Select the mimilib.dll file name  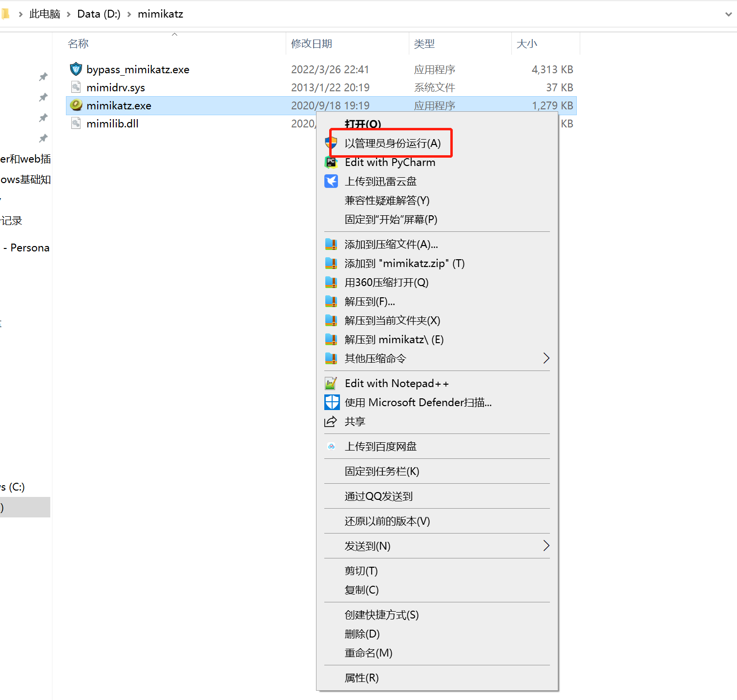point(112,124)
